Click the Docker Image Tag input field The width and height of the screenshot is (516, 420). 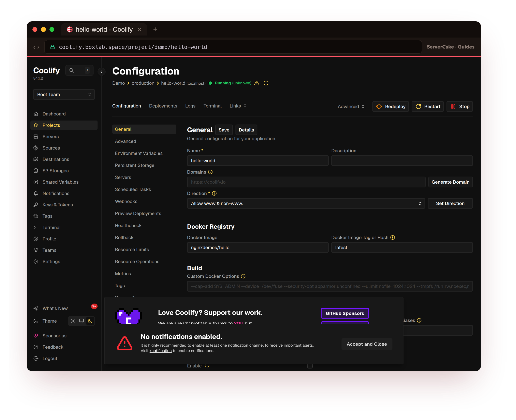402,248
